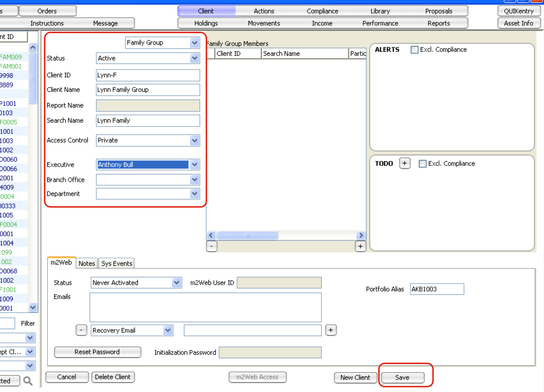Add a new TODO item with plus button
Screen dimensions: 544x392
coord(405,163)
